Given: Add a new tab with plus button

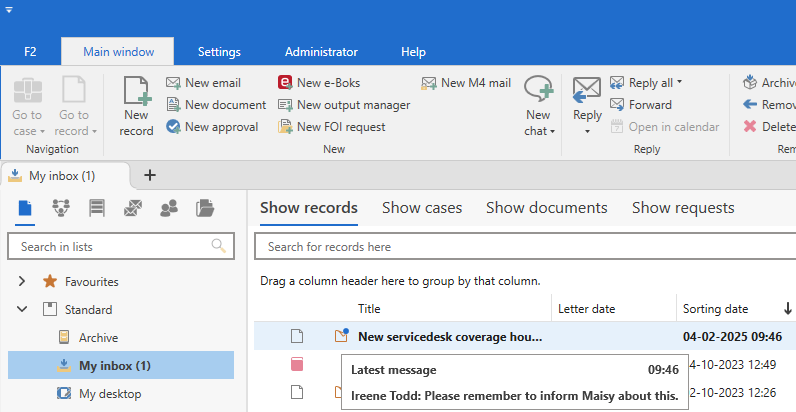Looking at the screenshot, I should pyautogui.click(x=150, y=175).
